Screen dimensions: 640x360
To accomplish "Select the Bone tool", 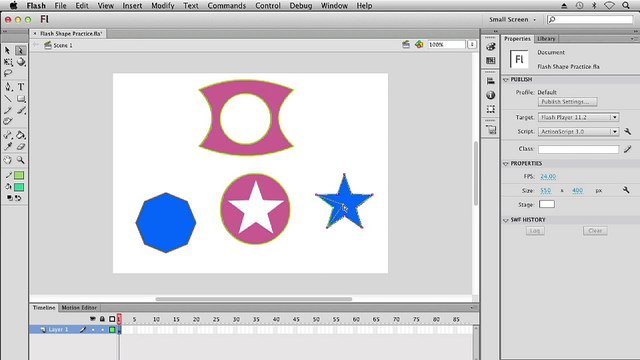I will pos(8,135).
